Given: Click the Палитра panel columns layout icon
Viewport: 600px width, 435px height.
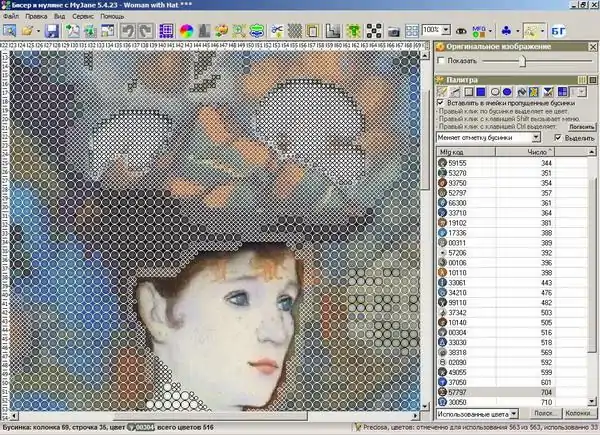Looking at the screenshot, I should coord(582,80).
